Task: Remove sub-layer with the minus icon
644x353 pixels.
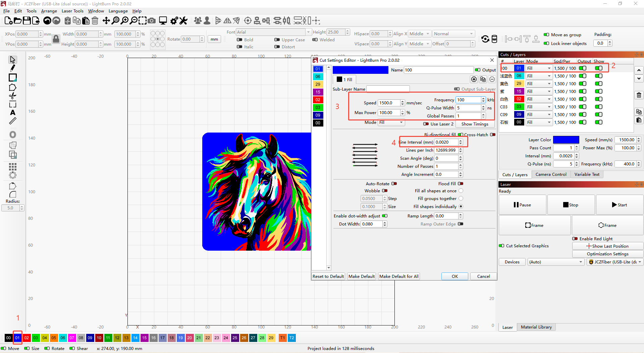Action: point(492,79)
